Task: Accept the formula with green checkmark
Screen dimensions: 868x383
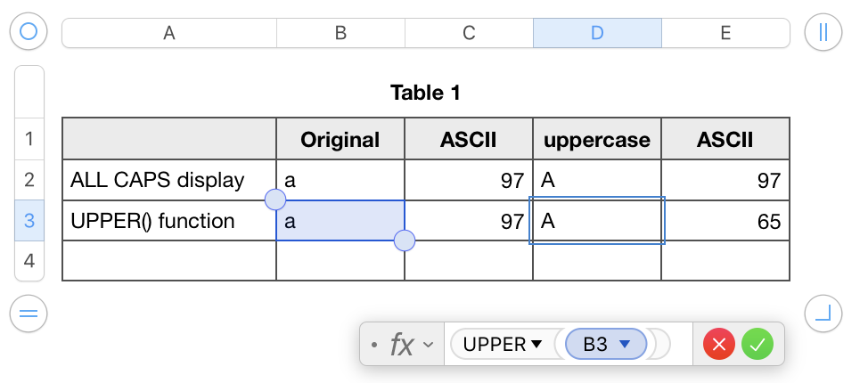Action: click(758, 344)
